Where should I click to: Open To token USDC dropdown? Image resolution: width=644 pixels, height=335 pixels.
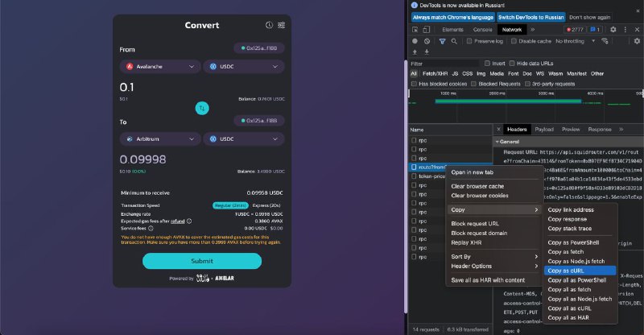[244, 139]
